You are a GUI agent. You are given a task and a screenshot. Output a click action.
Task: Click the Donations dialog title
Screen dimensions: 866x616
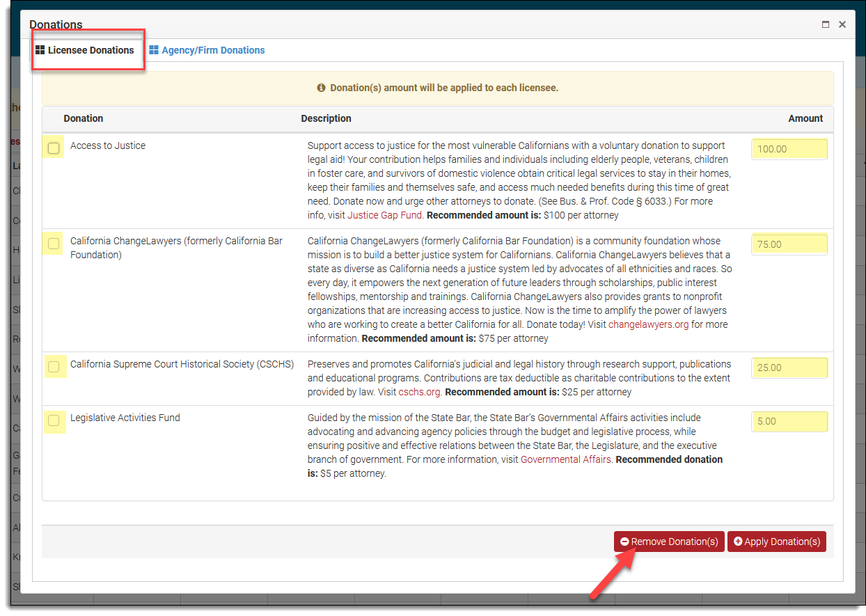click(56, 24)
